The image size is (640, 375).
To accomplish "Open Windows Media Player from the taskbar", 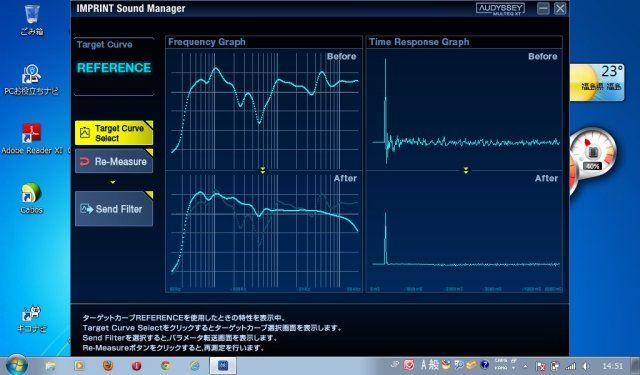I will click(x=79, y=366).
